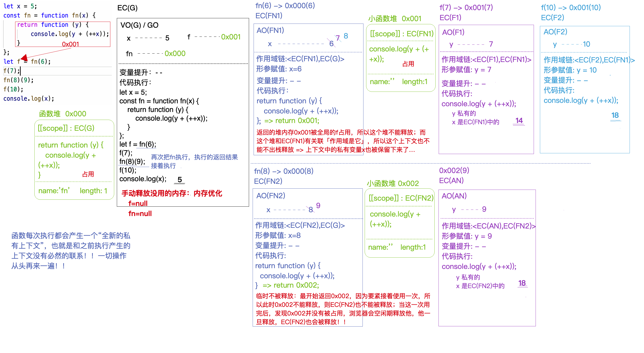Click the 'VO(G) / GO' label

(139, 25)
